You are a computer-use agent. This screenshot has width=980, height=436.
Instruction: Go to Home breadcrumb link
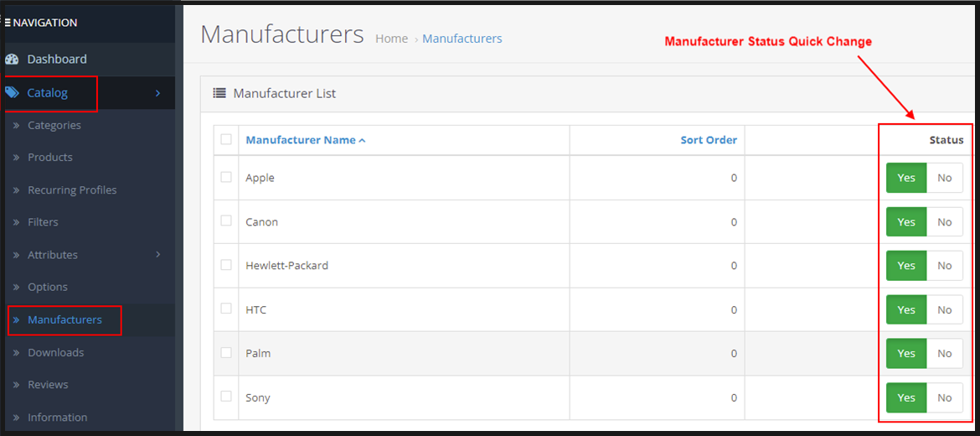tap(391, 39)
